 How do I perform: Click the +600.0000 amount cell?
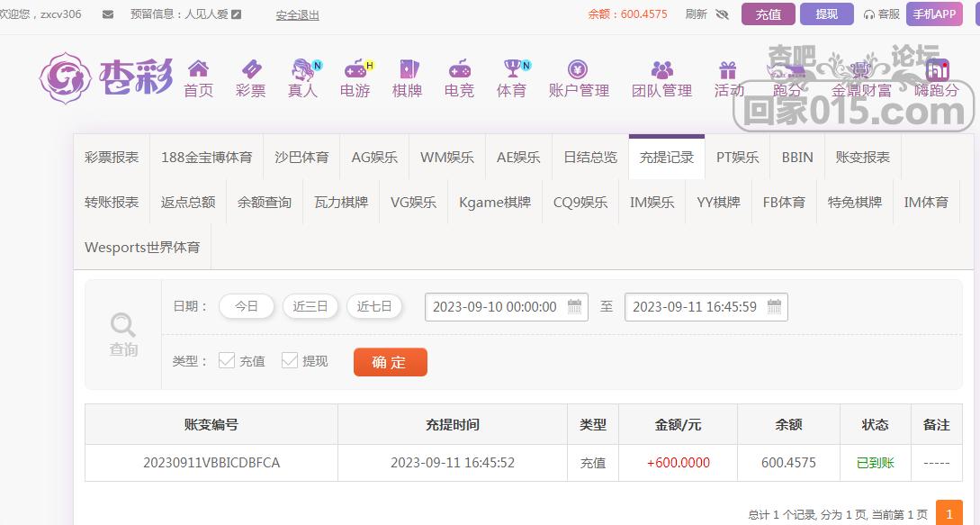point(679,463)
